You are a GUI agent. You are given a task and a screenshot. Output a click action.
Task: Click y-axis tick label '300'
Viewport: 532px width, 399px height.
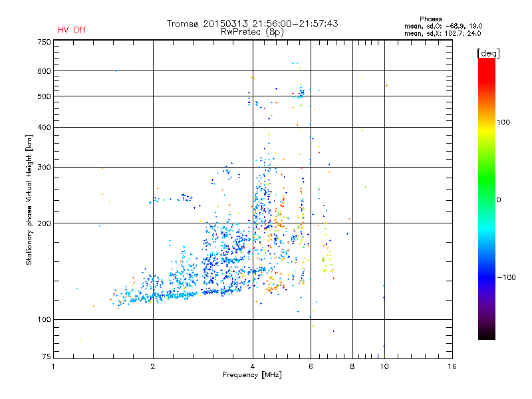tap(44, 168)
